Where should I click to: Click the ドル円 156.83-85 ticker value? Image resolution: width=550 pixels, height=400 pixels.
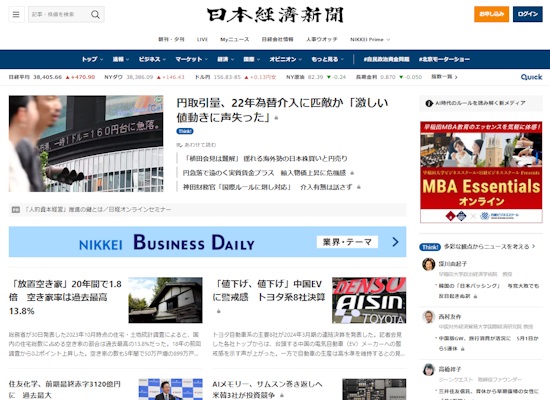227,77
